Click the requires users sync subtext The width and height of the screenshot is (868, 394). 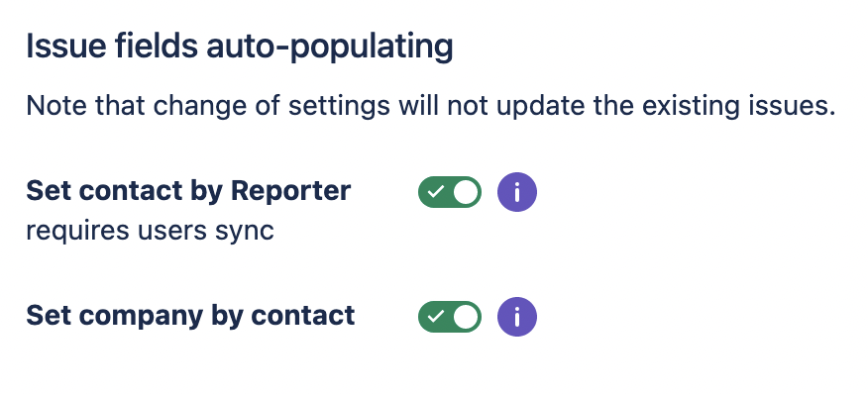[x=150, y=231]
